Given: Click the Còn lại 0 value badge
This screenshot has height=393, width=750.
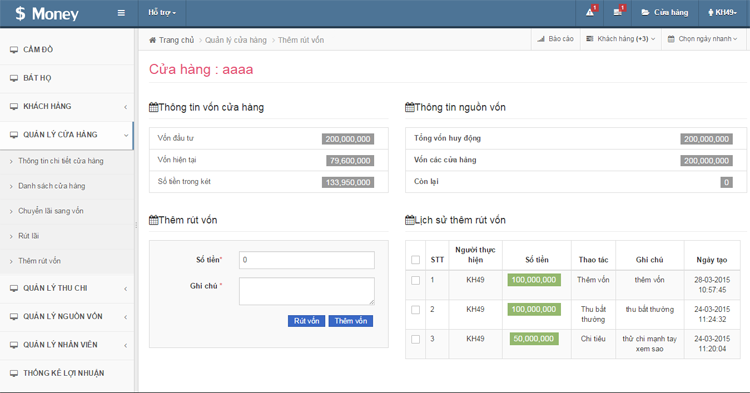Looking at the screenshot, I should click(727, 182).
